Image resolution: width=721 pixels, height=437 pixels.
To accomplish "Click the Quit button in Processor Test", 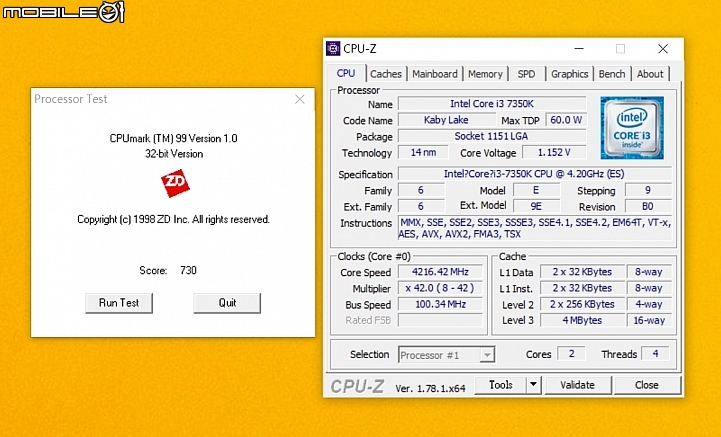I will click(x=227, y=303).
